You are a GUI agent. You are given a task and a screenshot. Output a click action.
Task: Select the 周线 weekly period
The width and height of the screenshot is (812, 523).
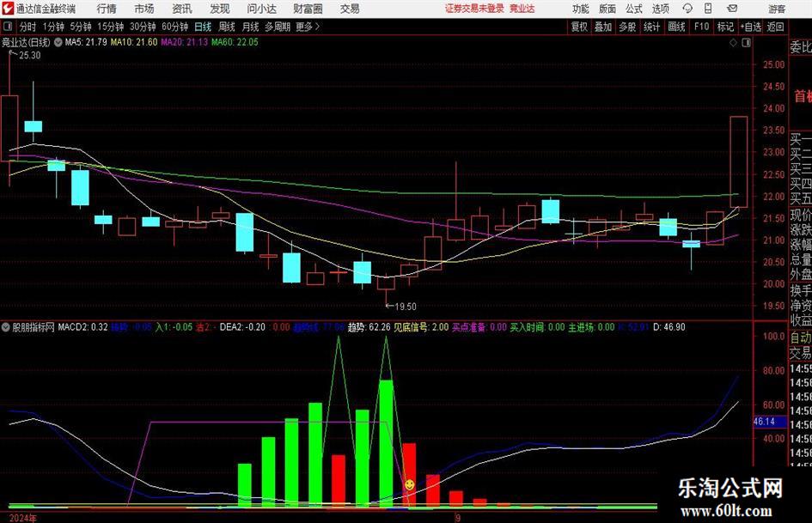[x=227, y=27]
